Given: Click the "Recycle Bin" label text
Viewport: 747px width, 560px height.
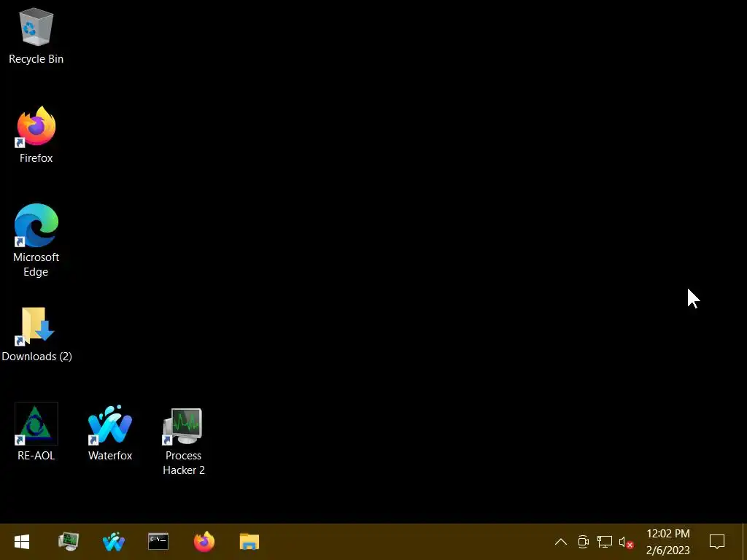Looking at the screenshot, I should (x=36, y=59).
